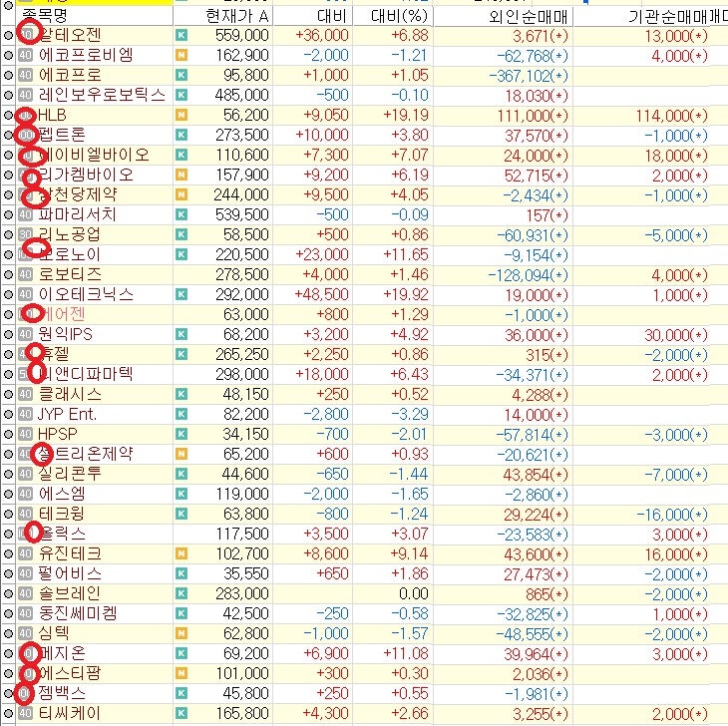Select the row marker circle for 레인보우로보틱스
This screenshot has width=728, height=726.
[8, 95]
